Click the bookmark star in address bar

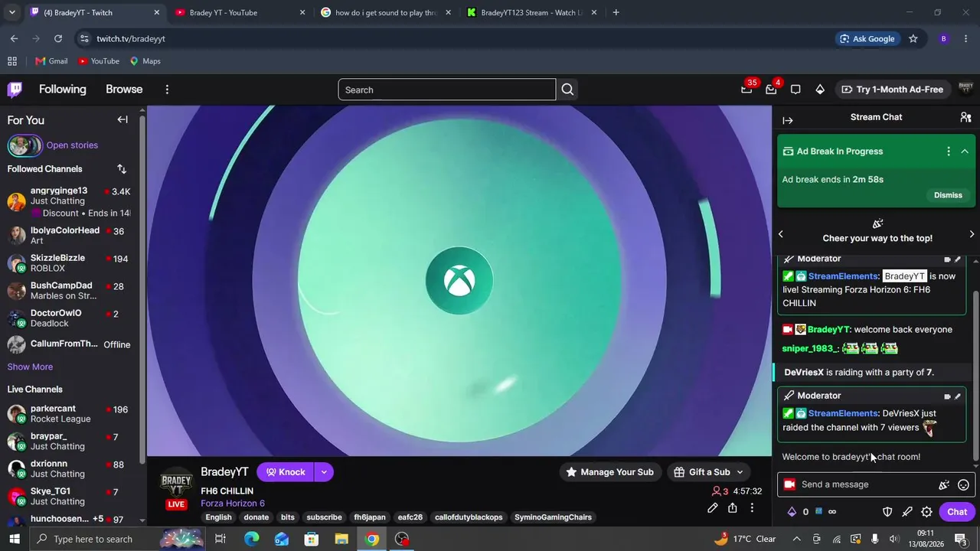pyautogui.click(x=913, y=39)
